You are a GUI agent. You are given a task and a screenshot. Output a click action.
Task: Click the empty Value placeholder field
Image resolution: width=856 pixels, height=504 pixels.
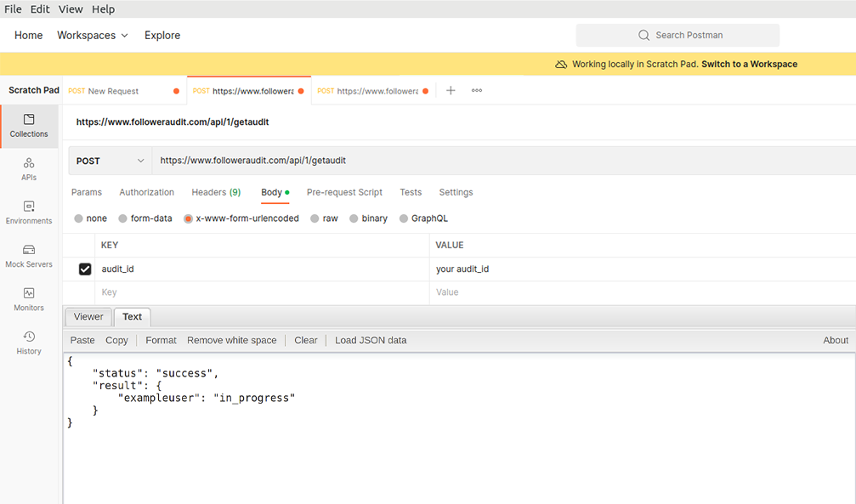[x=643, y=292]
